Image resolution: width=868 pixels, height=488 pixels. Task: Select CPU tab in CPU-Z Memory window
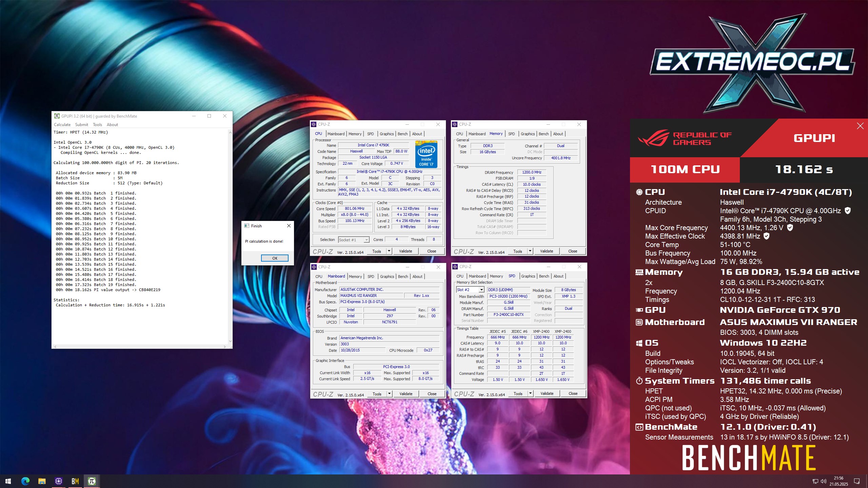[x=459, y=134]
